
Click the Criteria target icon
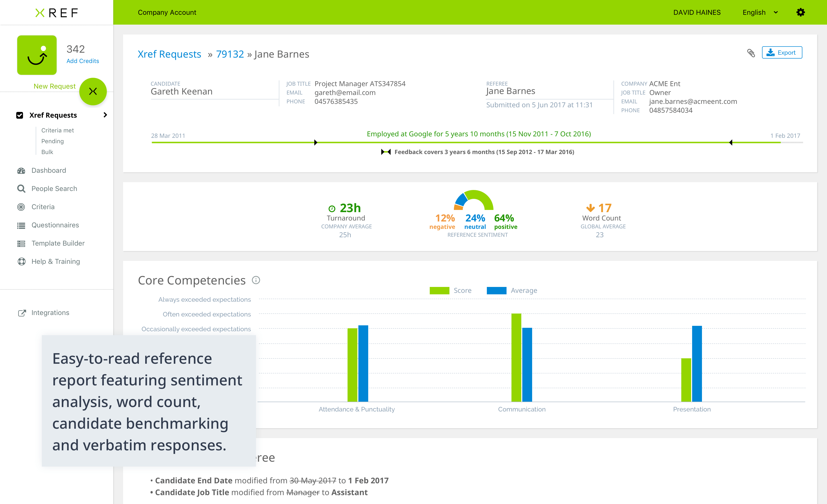pos(21,207)
